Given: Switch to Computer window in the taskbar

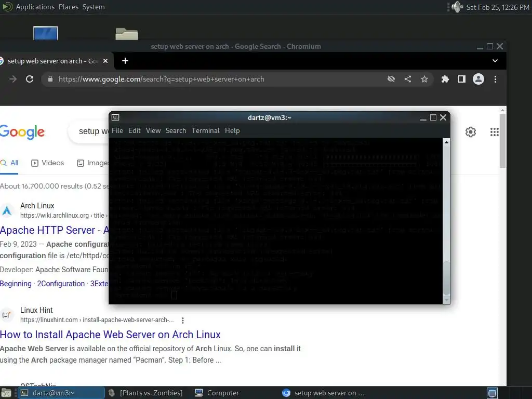Looking at the screenshot, I should 217,393.
